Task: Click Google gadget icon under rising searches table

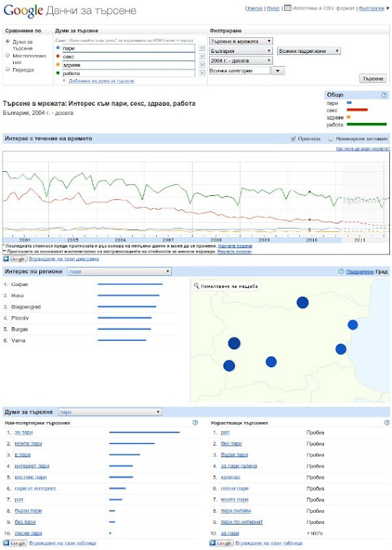Action: [x=221, y=543]
